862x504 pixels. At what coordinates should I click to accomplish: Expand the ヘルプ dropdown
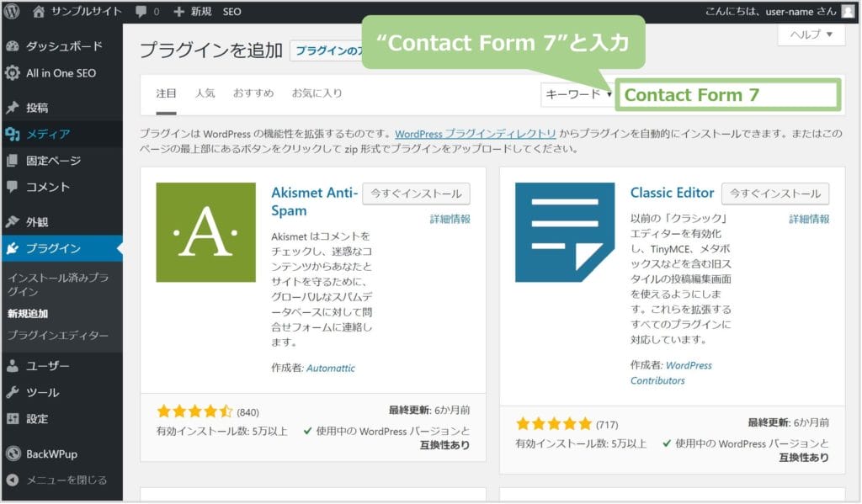811,34
